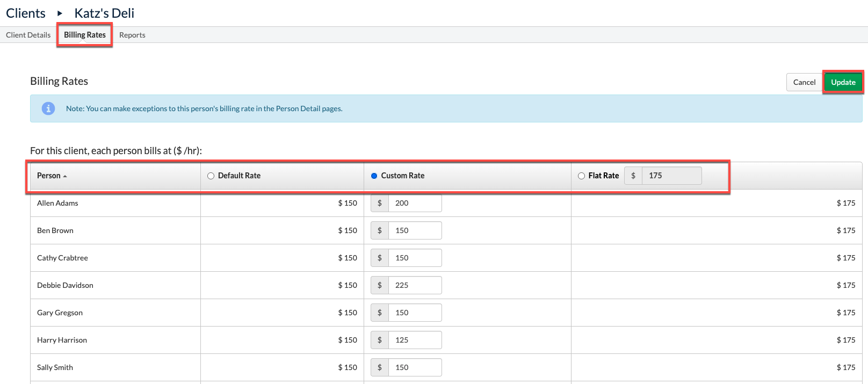Click the Katz's Deli page title
The width and height of the screenshot is (868, 384).
pos(104,13)
